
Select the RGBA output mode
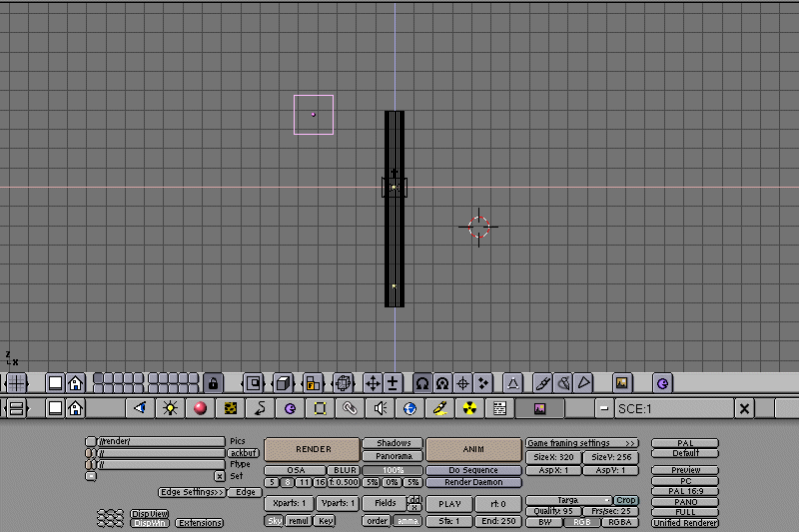[618, 522]
